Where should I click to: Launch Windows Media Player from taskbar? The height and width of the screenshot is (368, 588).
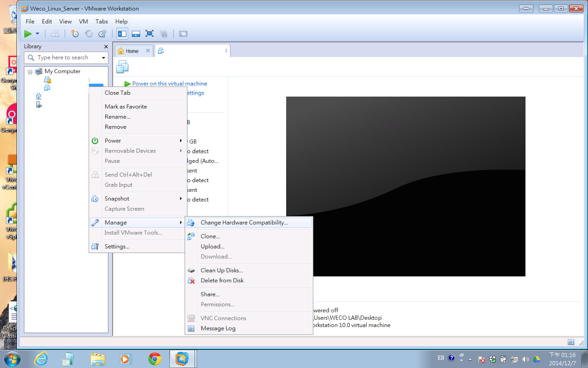[x=126, y=359]
